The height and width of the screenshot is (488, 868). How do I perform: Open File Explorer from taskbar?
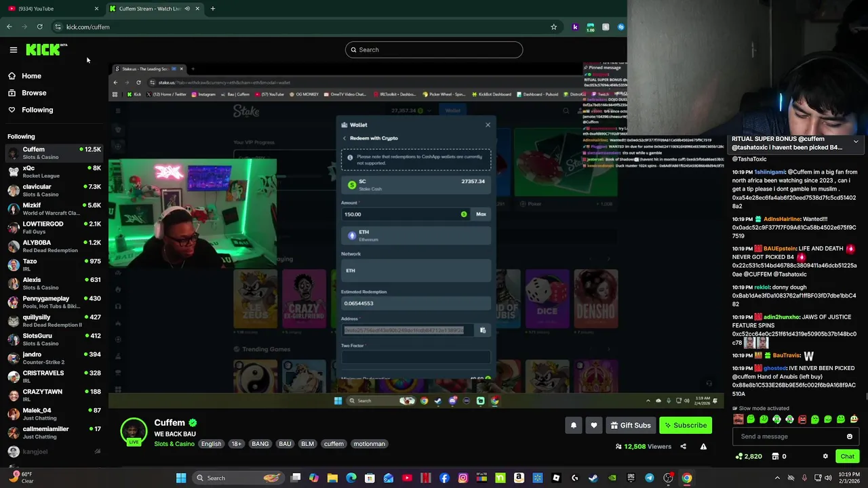pyautogui.click(x=332, y=478)
